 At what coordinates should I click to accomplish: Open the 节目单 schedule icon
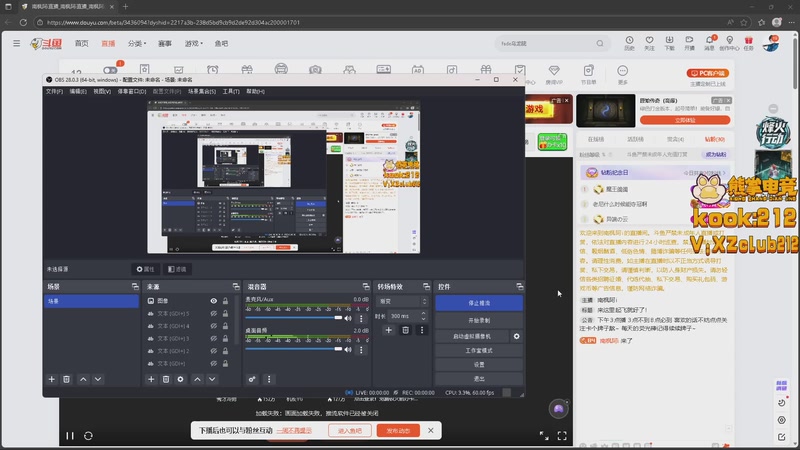tap(588, 74)
